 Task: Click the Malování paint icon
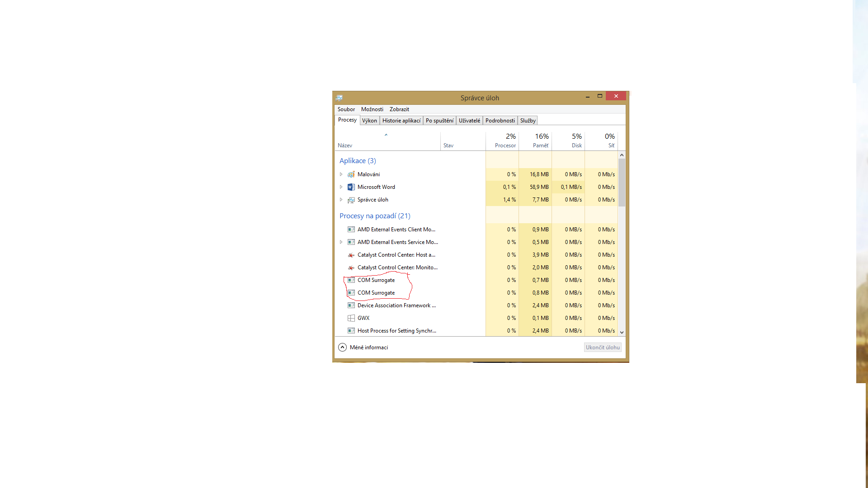pyautogui.click(x=351, y=174)
